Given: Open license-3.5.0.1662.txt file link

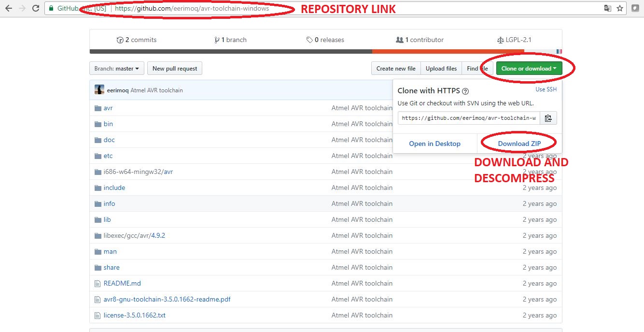Looking at the screenshot, I should tap(135, 316).
